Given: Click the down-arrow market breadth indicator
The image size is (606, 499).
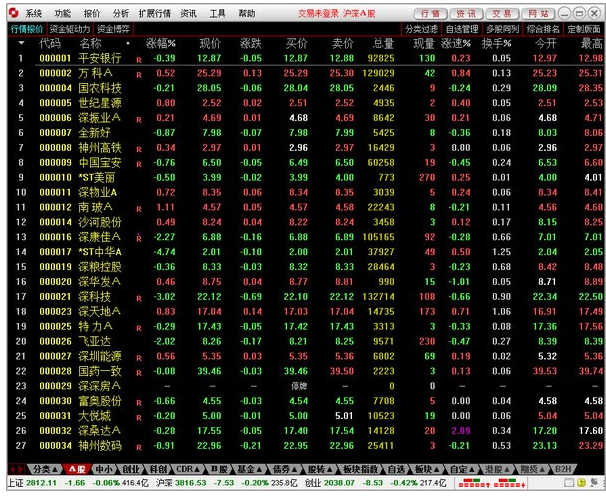Looking at the screenshot, I should point(509,483).
